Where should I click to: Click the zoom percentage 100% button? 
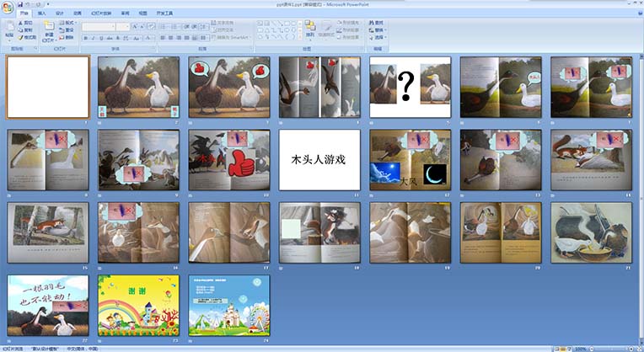580,349
